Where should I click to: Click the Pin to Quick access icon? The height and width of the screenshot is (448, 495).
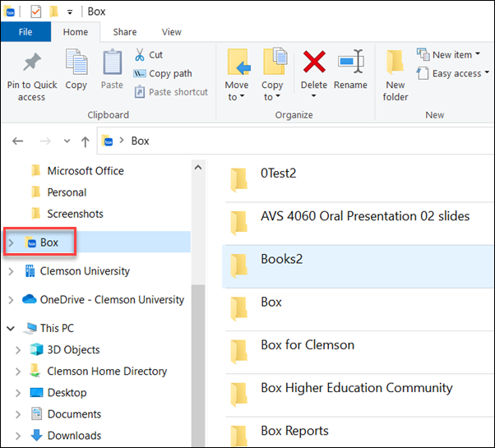(x=32, y=62)
